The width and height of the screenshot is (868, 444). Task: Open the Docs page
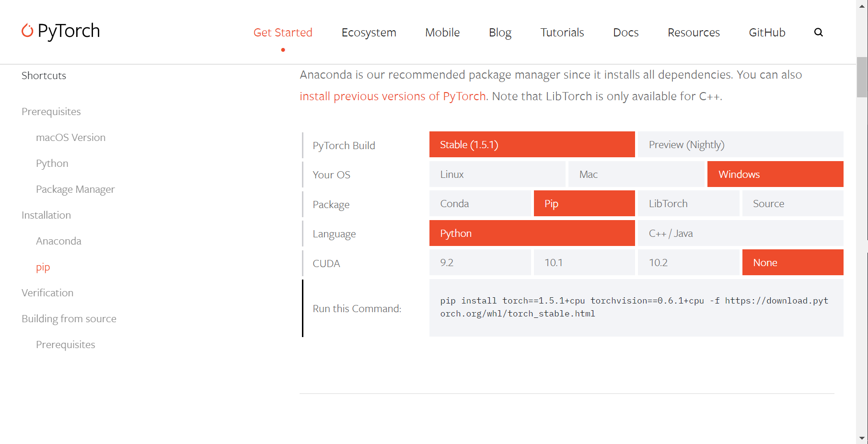tap(626, 32)
